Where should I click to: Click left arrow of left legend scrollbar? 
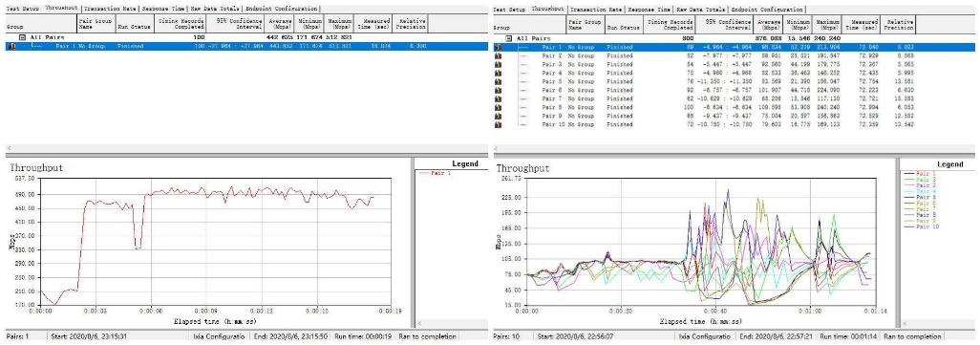coord(419,324)
